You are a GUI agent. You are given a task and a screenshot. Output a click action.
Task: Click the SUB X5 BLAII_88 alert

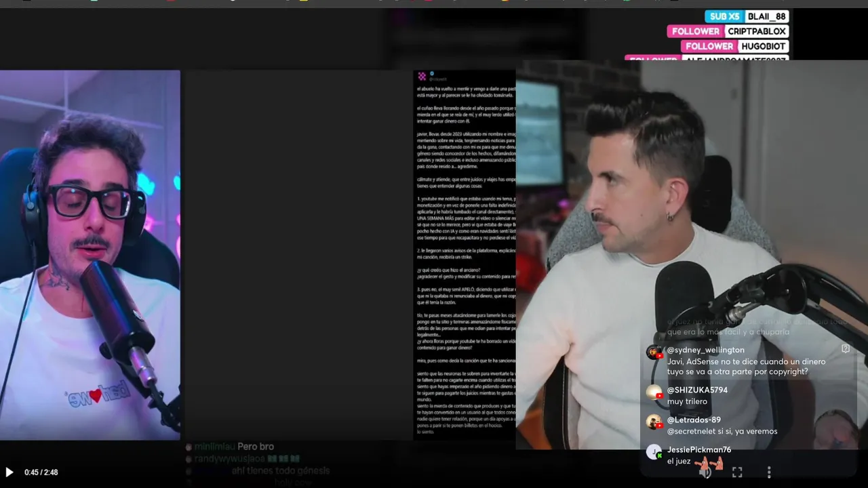746,16
